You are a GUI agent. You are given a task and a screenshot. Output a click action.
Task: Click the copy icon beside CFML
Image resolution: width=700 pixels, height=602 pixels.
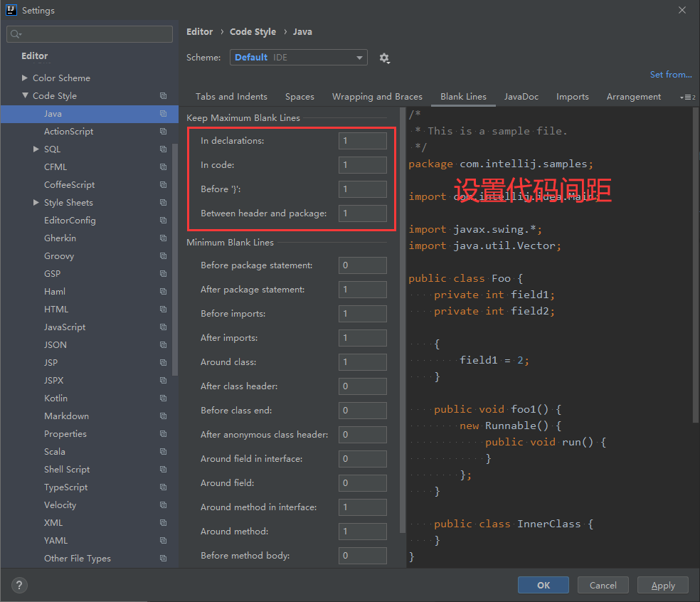pos(164,167)
